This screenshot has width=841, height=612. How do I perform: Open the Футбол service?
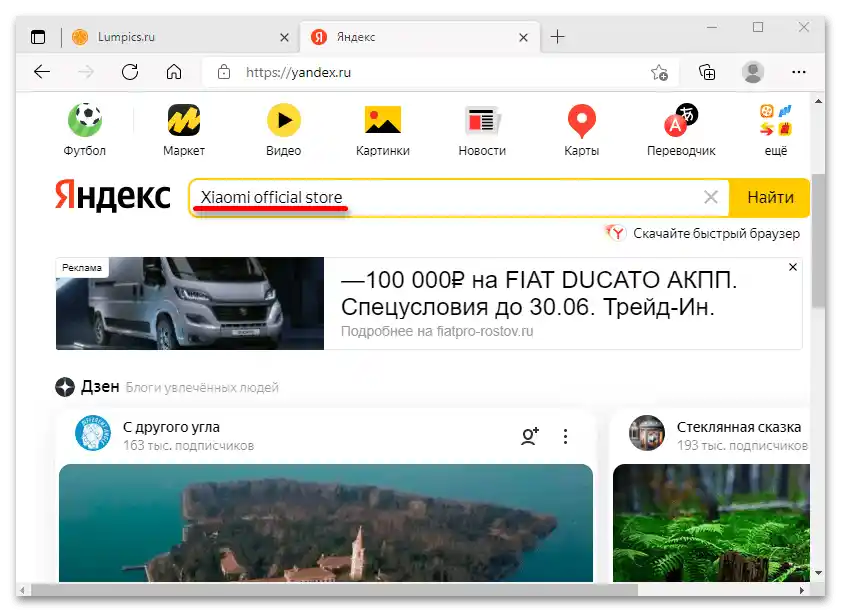point(85,130)
